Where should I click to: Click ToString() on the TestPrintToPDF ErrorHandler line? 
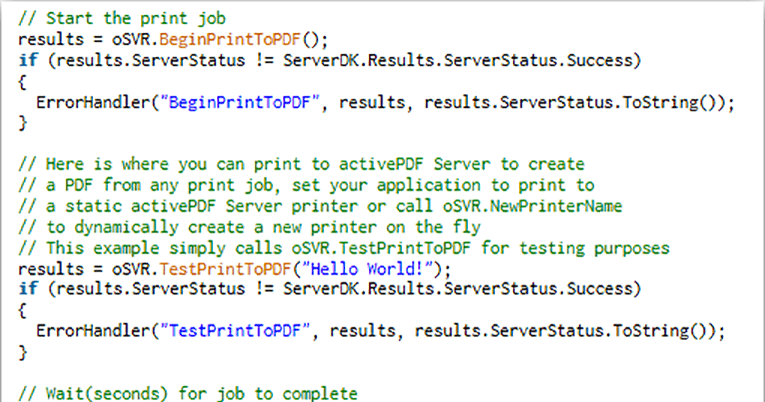660,331
